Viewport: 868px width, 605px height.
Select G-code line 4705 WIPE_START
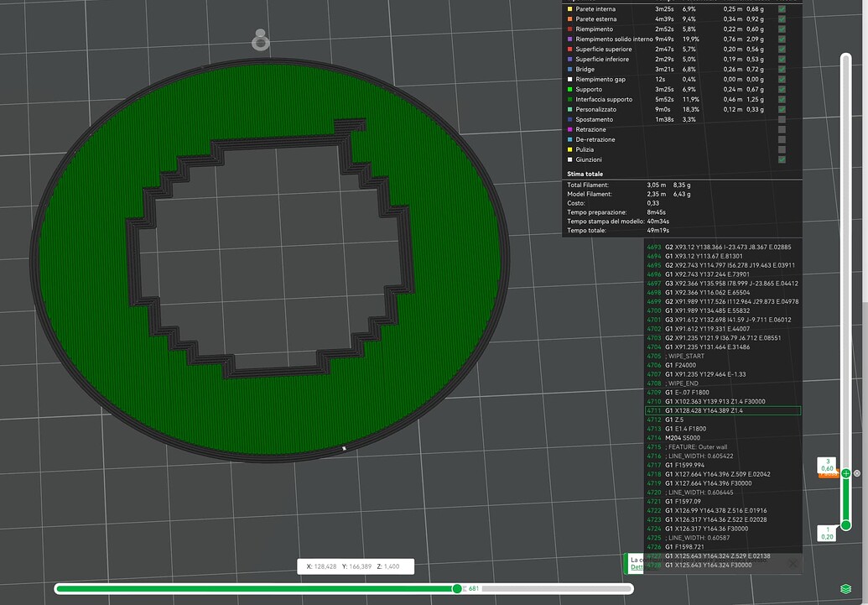[x=723, y=357]
